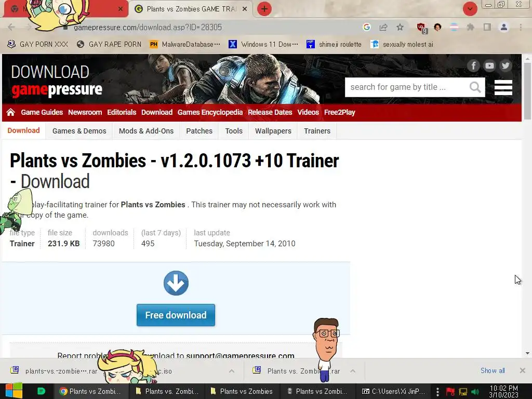Click the gamepressure YouTube icon
532x399 pixels.
click(489, 65)
